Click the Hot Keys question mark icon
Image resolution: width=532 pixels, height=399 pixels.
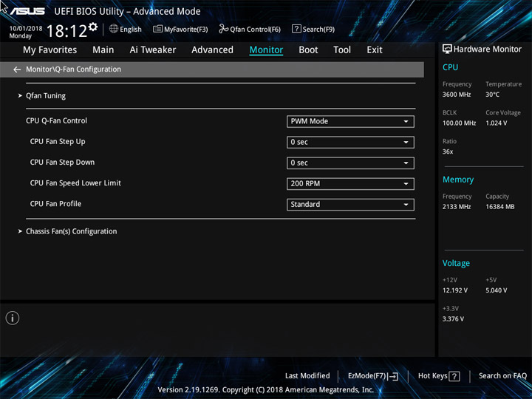point(454,376)
